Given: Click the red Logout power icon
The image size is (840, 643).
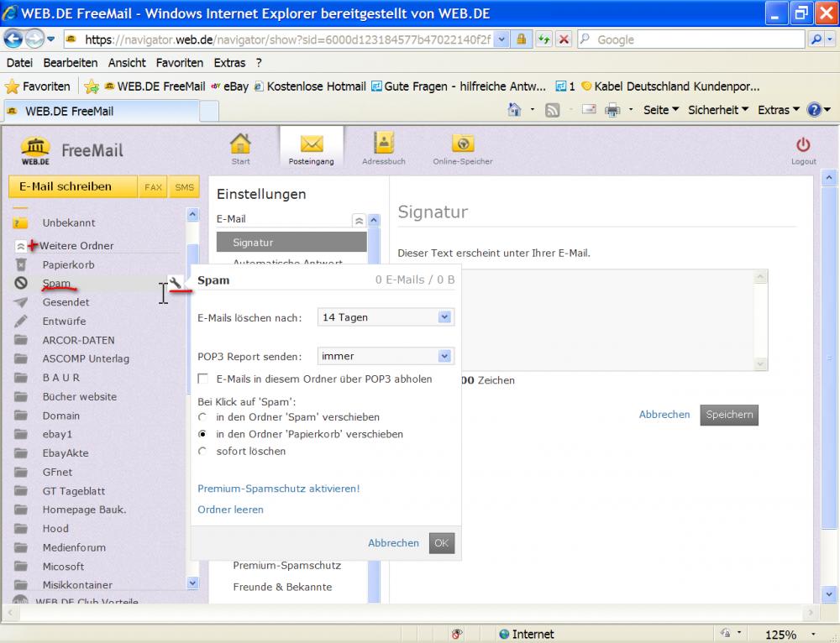Looking at the screenshot, I should click(x=803, y=145).
